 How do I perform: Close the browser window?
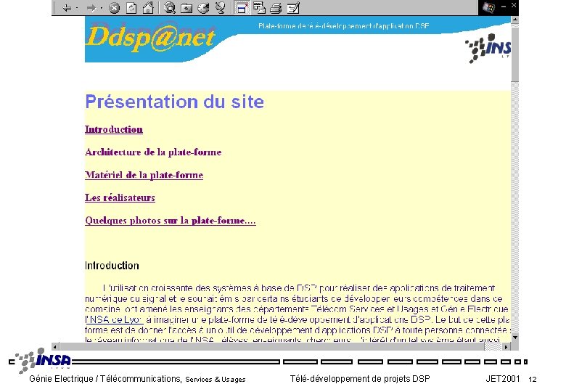[x=514, y=5]
